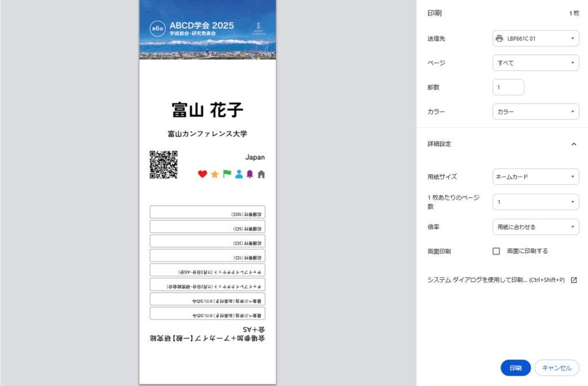
Task: Click the blue person icon on badge
Action: [x=239, y=174]
